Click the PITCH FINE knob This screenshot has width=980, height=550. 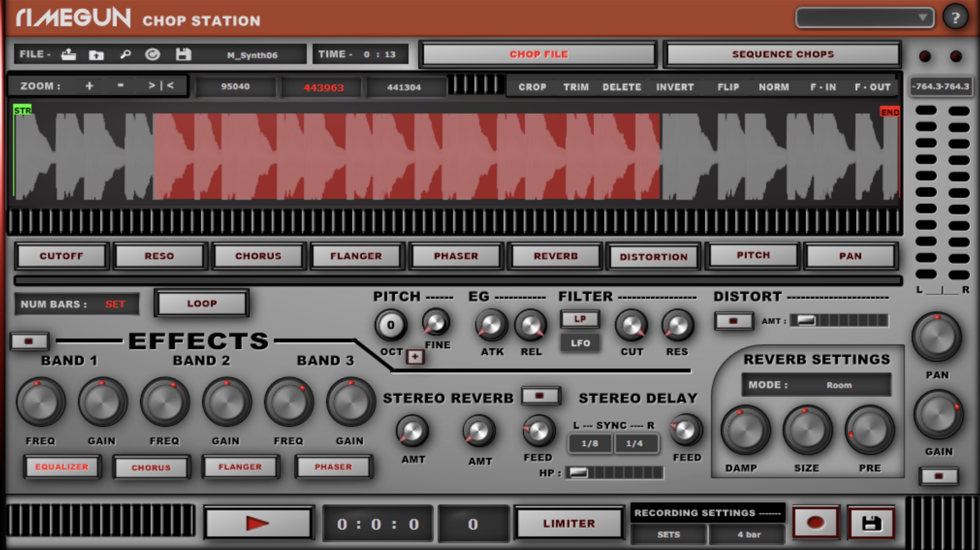pyautogui.click(x=436, y=323)
